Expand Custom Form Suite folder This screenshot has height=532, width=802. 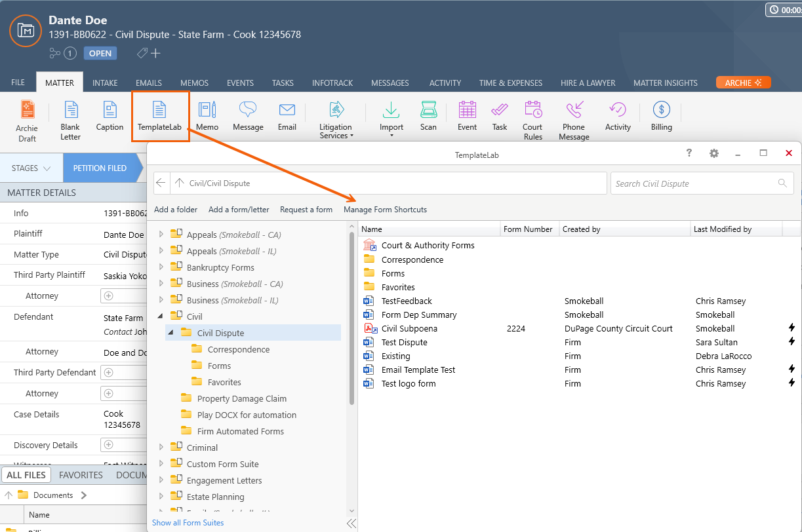[161, 464]
